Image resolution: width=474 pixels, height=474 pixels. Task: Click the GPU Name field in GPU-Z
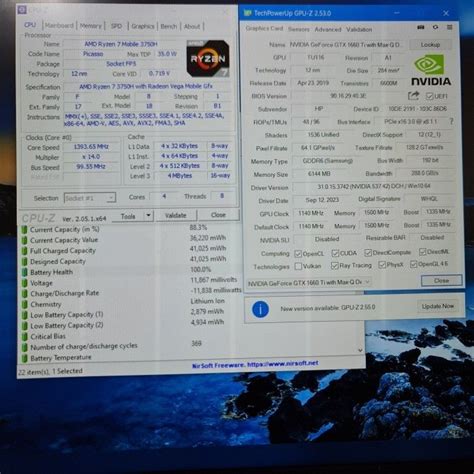click(346, 45)
